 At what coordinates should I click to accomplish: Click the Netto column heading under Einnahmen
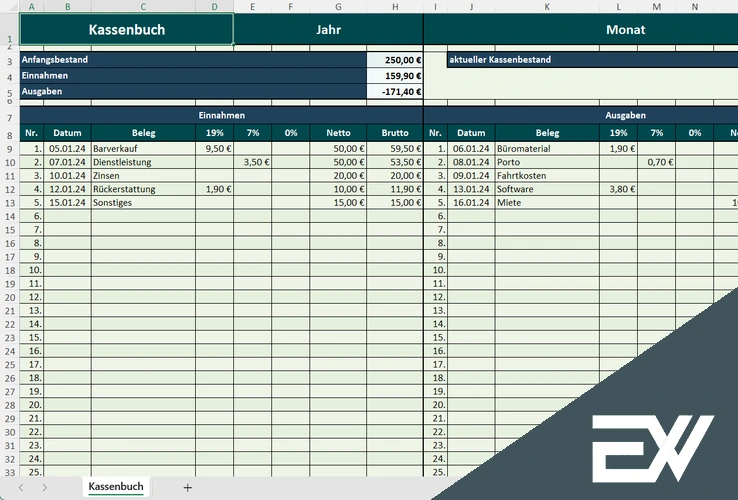click(338, 133)
